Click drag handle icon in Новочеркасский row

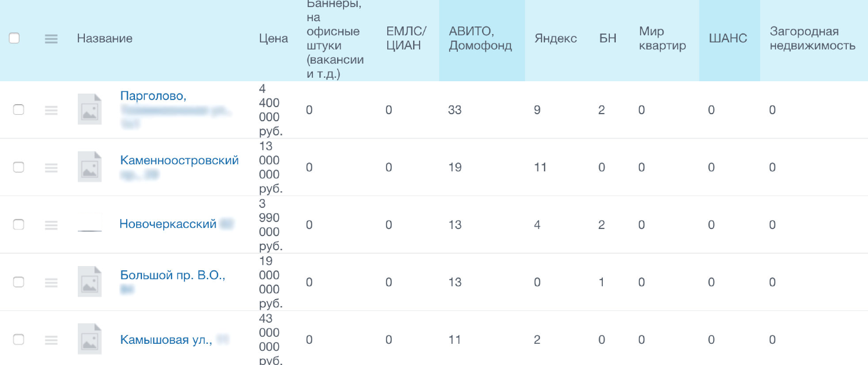51,225
